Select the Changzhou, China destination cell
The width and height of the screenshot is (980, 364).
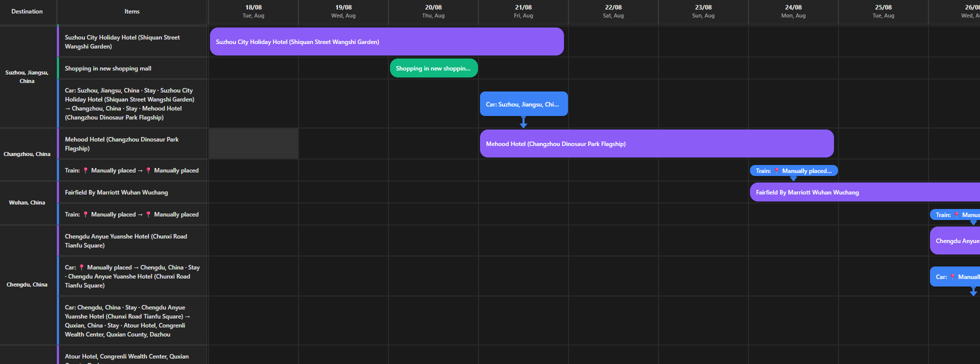(x=27, y=154)
